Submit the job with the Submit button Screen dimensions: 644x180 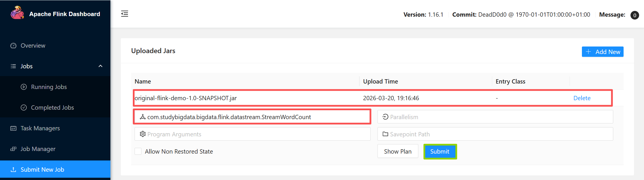coord(440,151)
